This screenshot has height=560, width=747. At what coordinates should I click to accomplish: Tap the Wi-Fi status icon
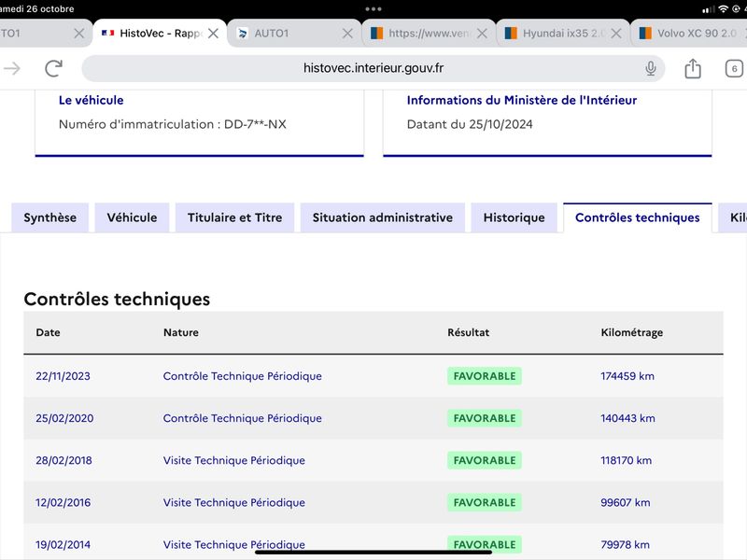(x=723, y=9)
